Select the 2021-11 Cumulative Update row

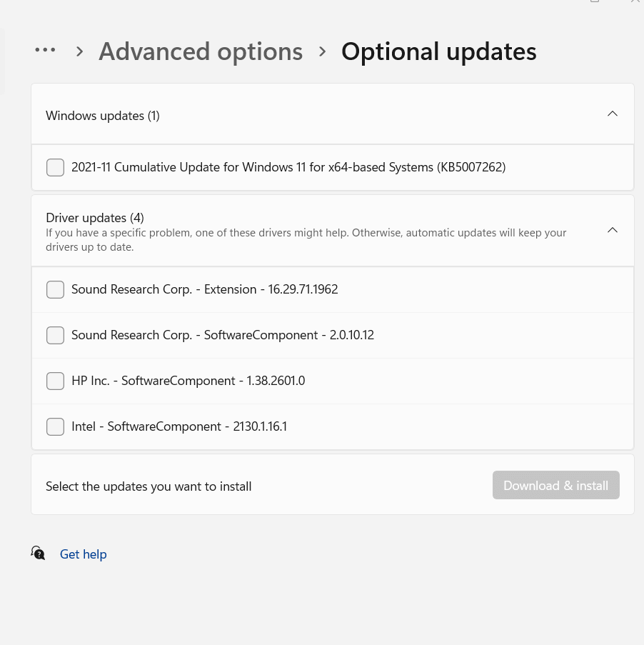point(288,167)
